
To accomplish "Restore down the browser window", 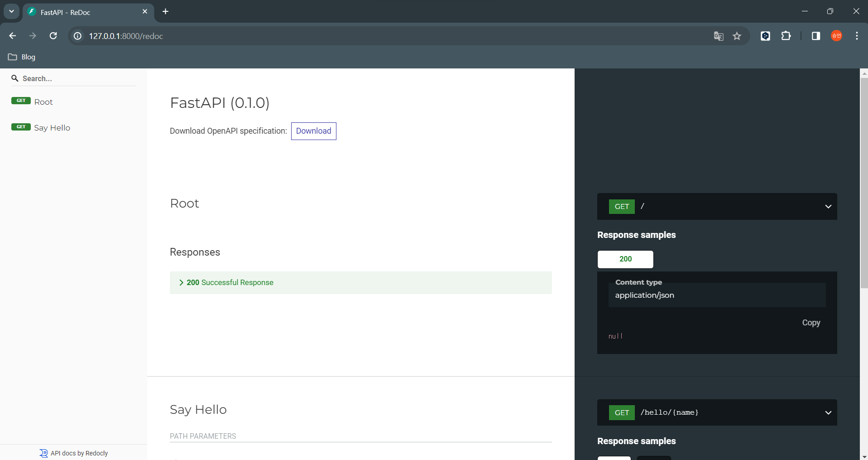I will pyautogui.click(x=830, y=11).
